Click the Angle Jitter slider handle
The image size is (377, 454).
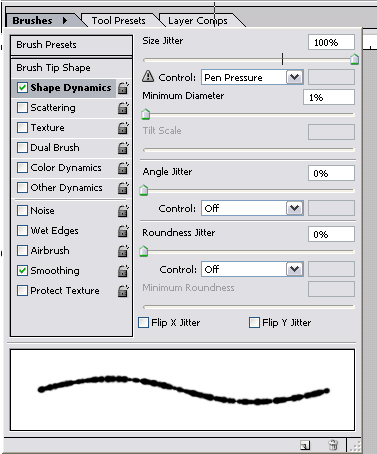[x=144, y=190]
